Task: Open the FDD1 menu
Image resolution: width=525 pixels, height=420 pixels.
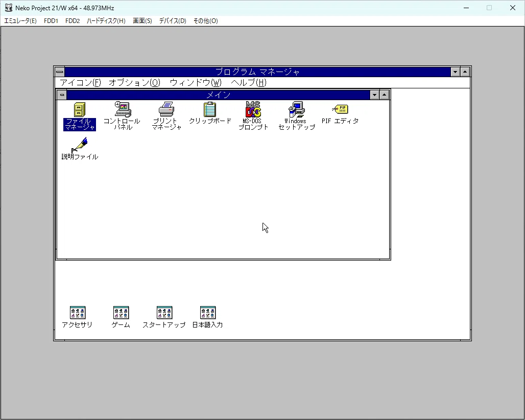Action: point(51,21)
